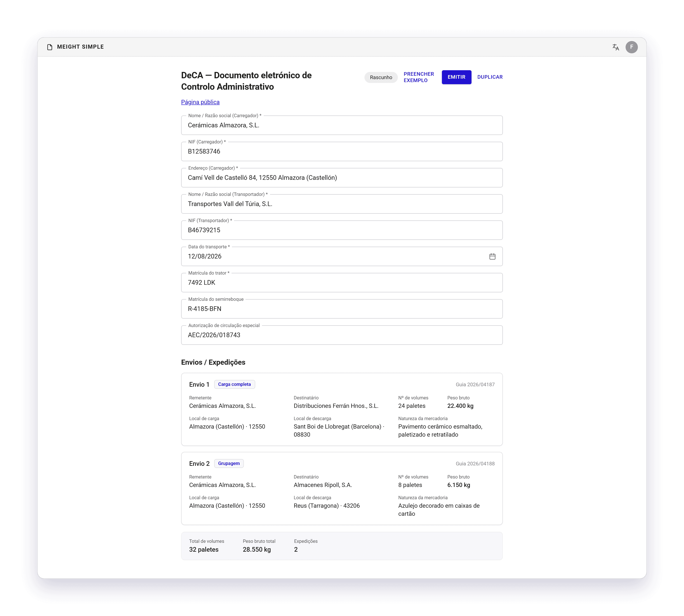Click the EMITIR button

click(456, 77)
